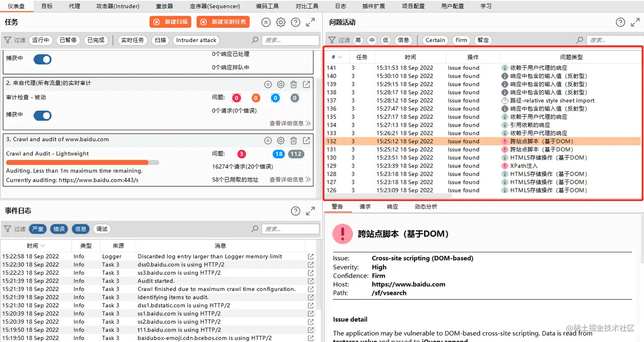
Task: Toggle the Firm confidence issue filter
Action: coord(461,40)
